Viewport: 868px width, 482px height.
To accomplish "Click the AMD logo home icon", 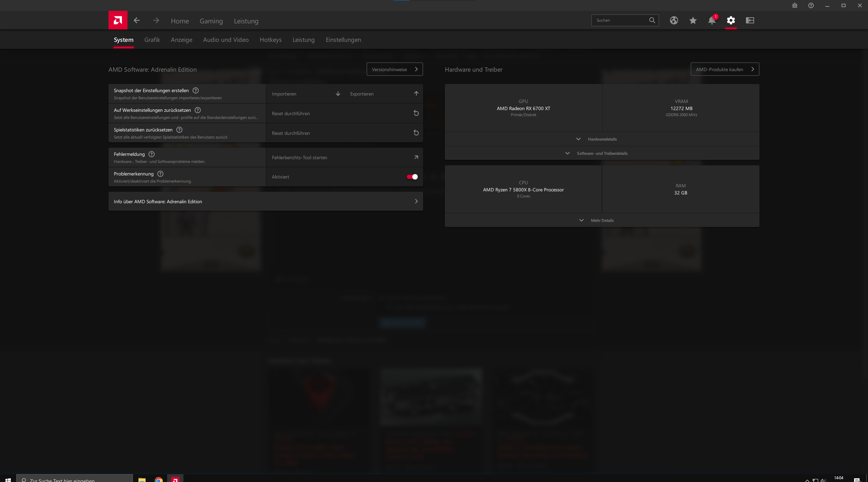I will [118, 20].
